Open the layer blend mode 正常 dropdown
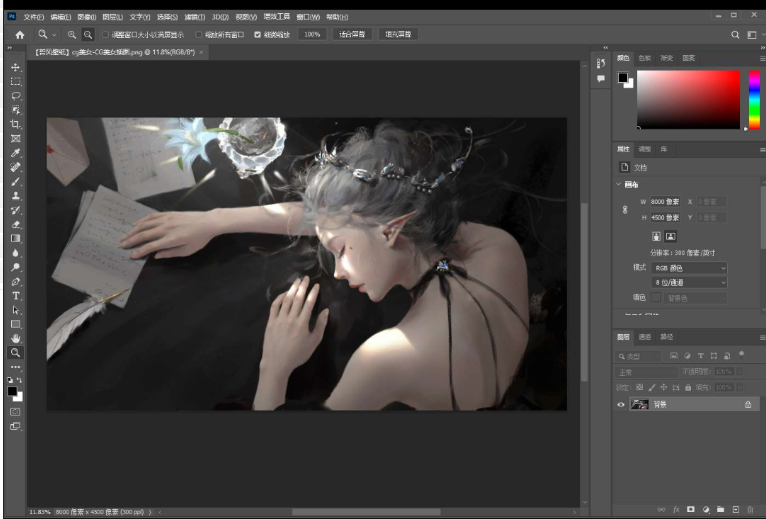 tap(646, 372)
